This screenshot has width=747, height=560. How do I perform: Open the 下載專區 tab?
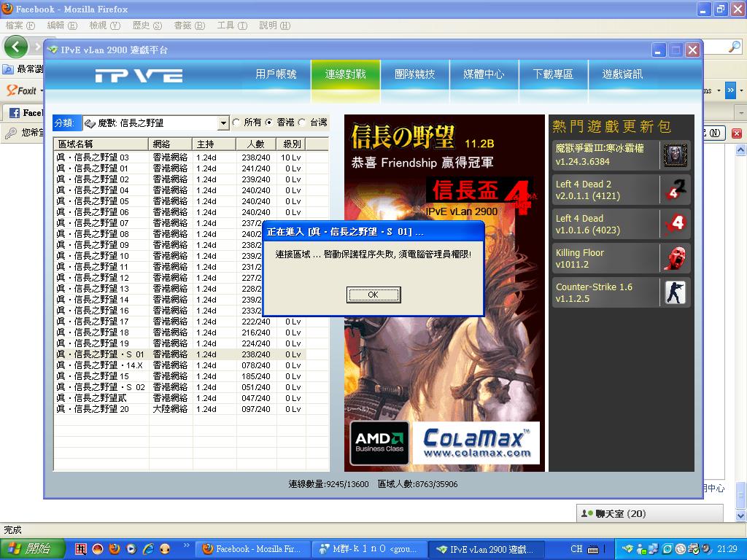[x=552, y=74]
